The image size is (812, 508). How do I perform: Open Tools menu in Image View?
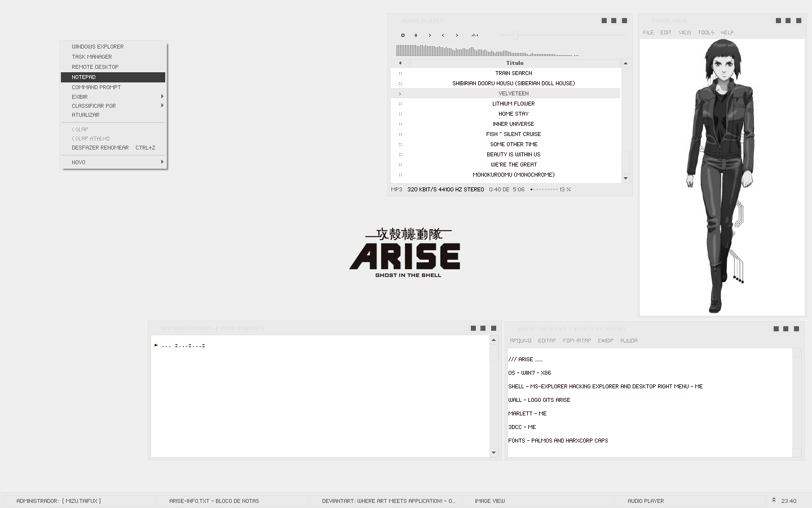[706, 33]
